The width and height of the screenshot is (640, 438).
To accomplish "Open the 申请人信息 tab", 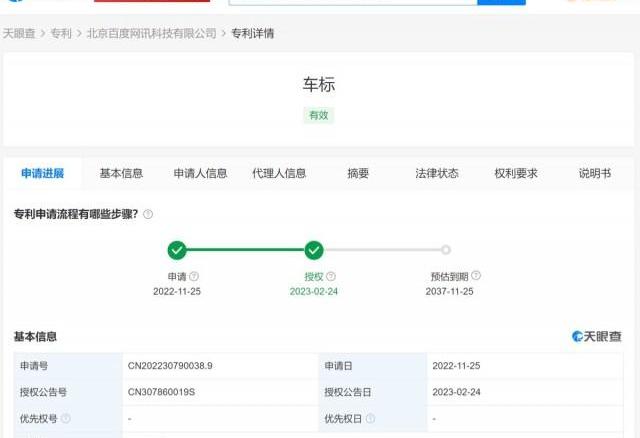I will [200, 173].
